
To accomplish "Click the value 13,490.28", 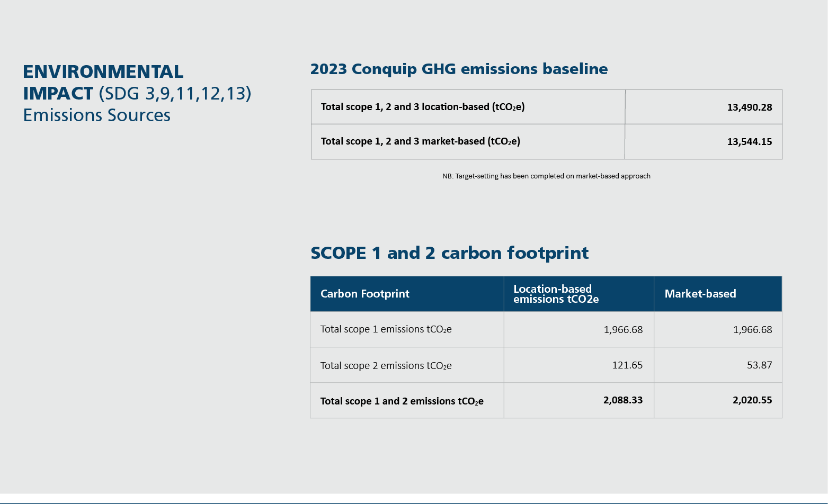I will pos(750,107).
